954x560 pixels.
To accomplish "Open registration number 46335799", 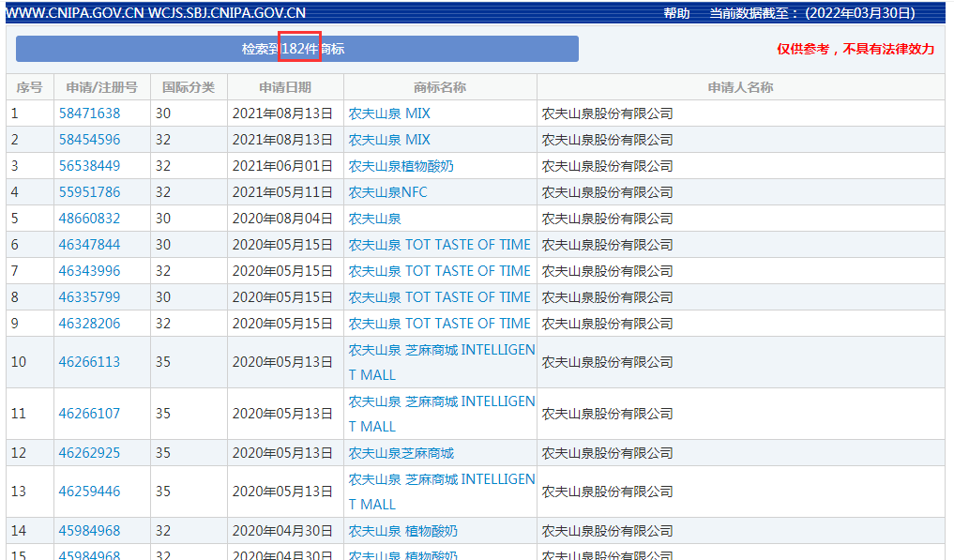I will tap(89, 296).
